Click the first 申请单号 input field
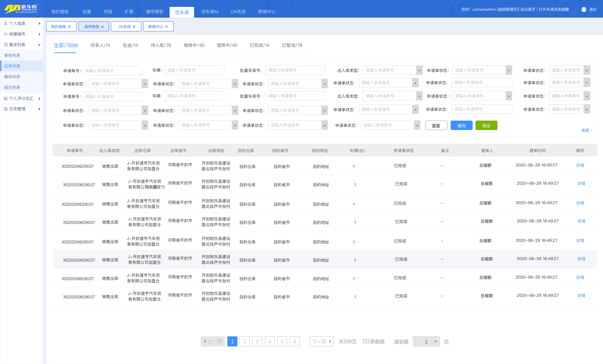The image size is (603, 364). click(x=112, y=71)
